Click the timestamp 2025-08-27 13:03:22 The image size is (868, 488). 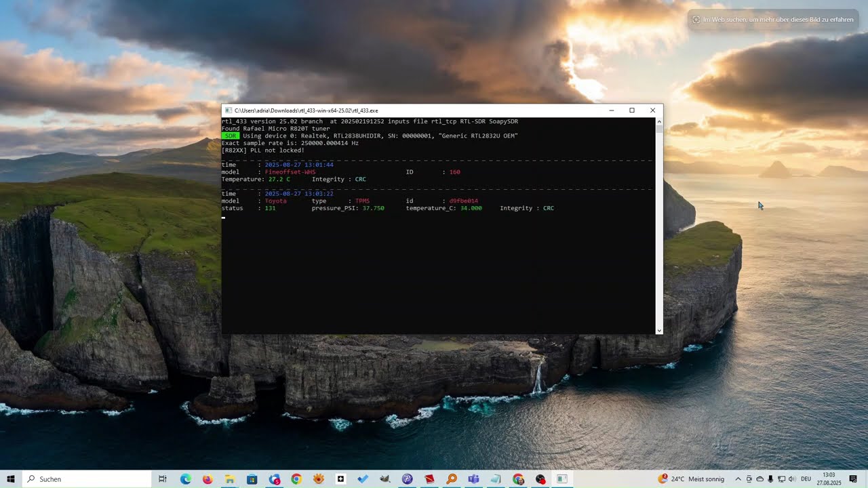(299, 194)
